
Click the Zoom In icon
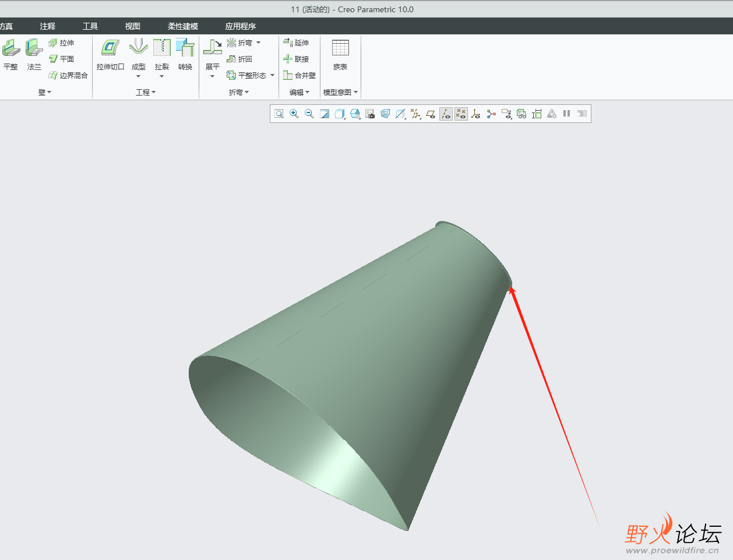[294, 114]
